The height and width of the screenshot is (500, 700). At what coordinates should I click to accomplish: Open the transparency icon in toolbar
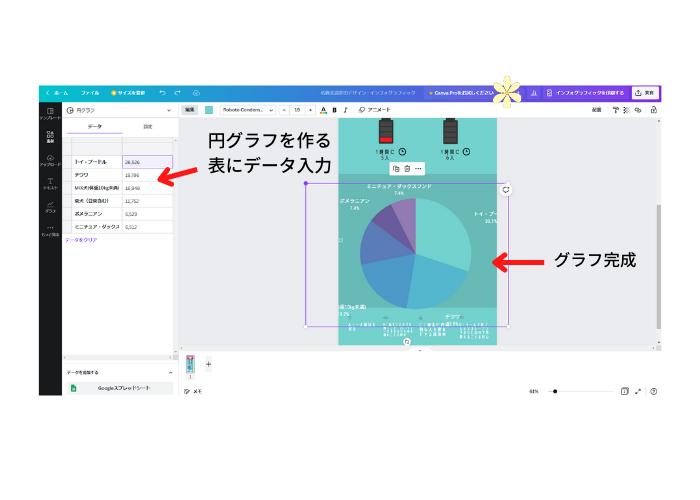pos(627,110)
